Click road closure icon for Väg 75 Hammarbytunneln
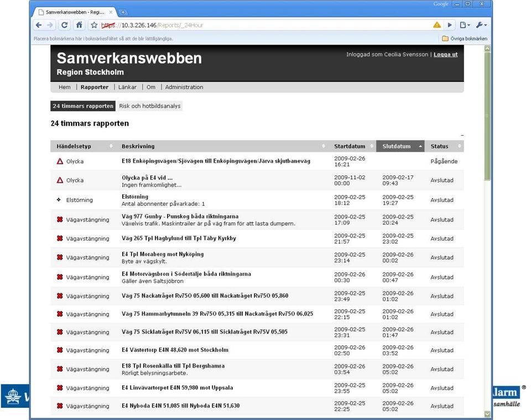Image resolution: width=531 pixels, height=420 pixels. (60, 314)
